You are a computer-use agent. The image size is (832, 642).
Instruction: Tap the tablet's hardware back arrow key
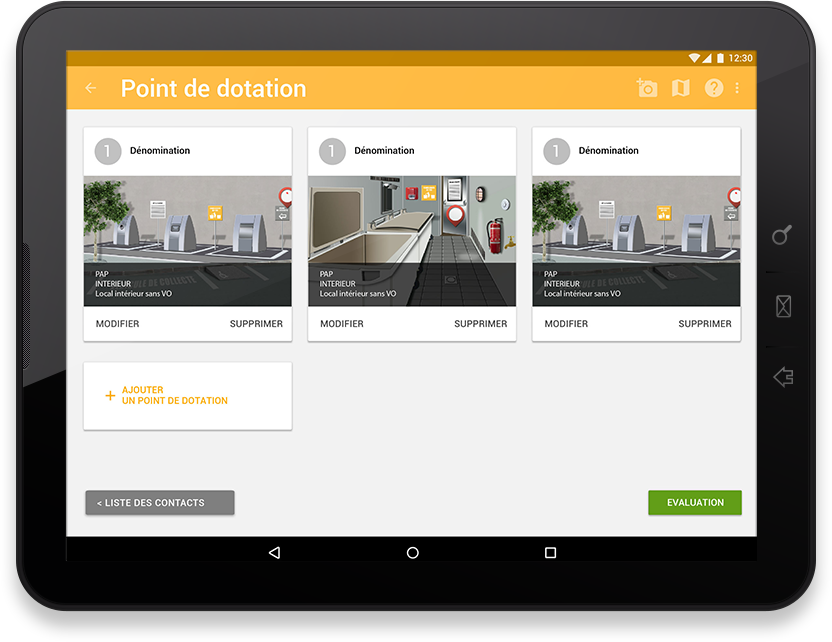[x=783, y=377]
